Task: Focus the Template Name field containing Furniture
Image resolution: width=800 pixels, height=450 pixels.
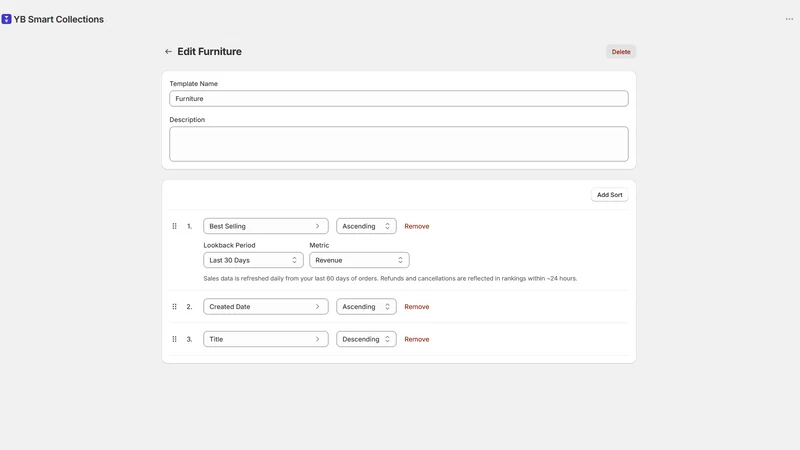Action: point(399,98)
